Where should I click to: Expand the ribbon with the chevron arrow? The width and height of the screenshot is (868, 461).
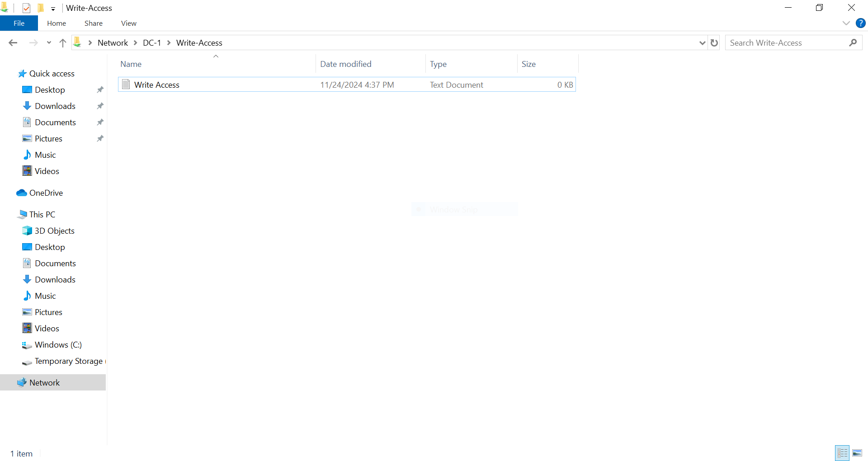coord(846,23)
